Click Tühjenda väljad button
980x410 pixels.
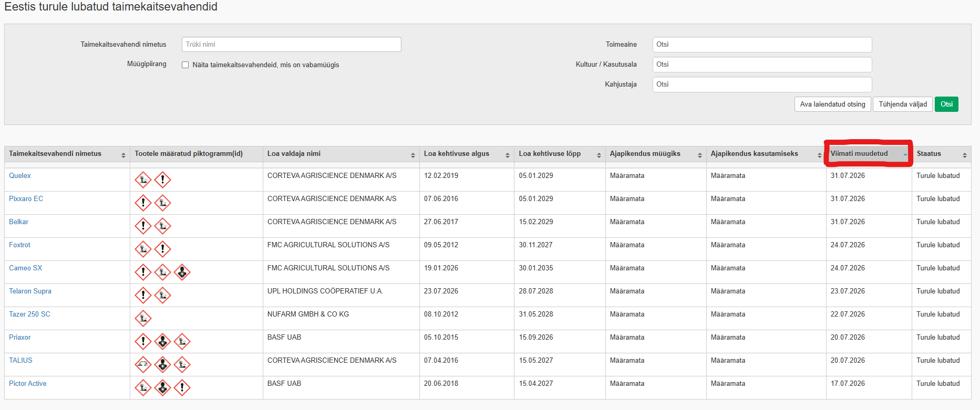[903, 104]
